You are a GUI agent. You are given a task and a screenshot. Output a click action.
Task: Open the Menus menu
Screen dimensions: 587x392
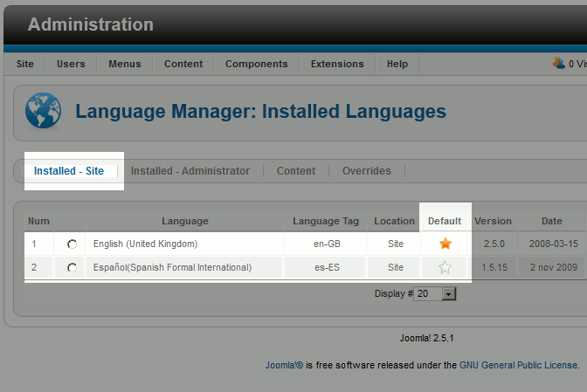coord(125,64)
